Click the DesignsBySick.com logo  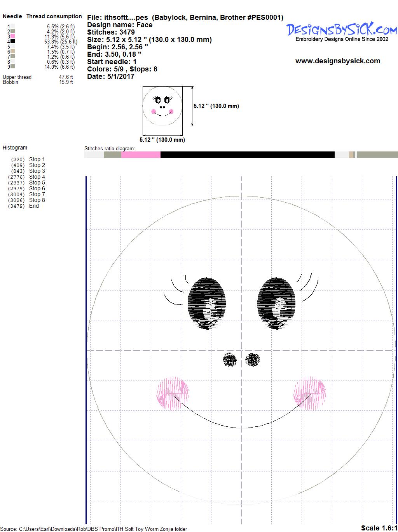coord(341,30)
